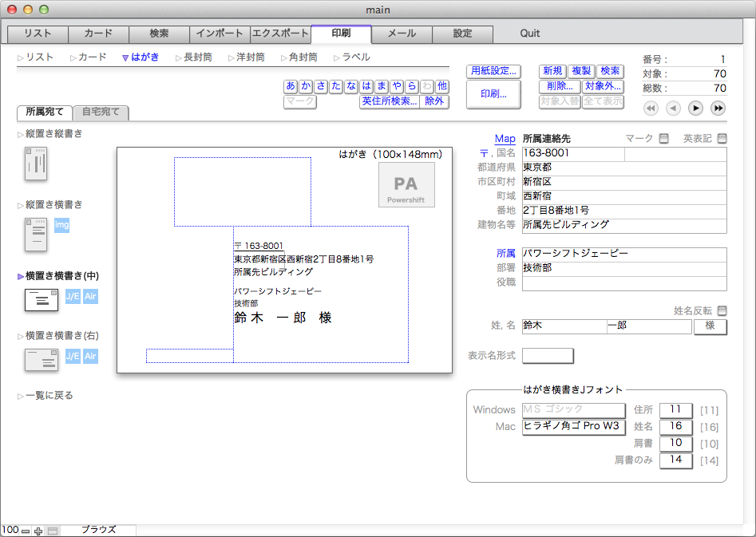The height and width of the screenshot is (537, 756).
Task: Enable the マーク checkbox
Action: (x=663, y=139)
